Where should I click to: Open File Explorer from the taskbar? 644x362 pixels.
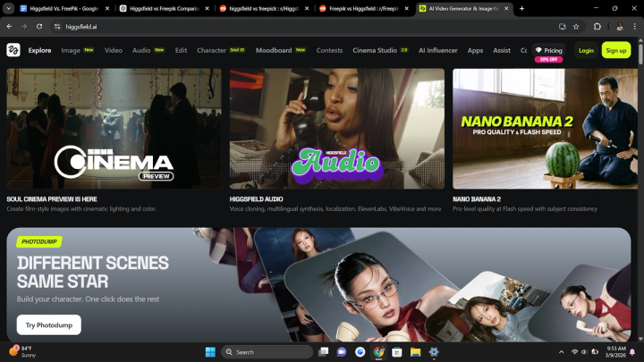coord(415,352)
